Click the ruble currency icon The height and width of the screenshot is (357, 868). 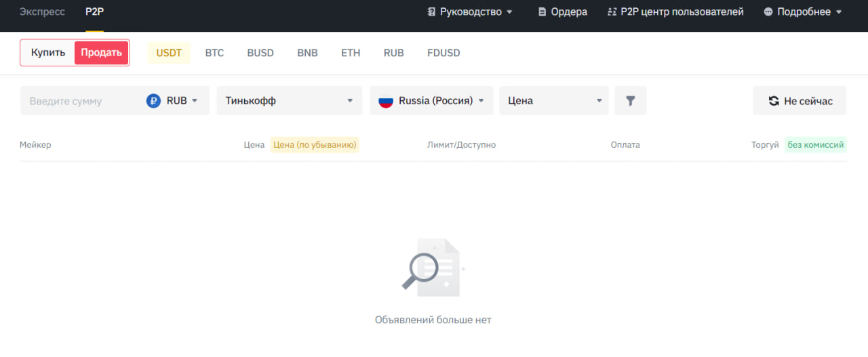point(154,101)
